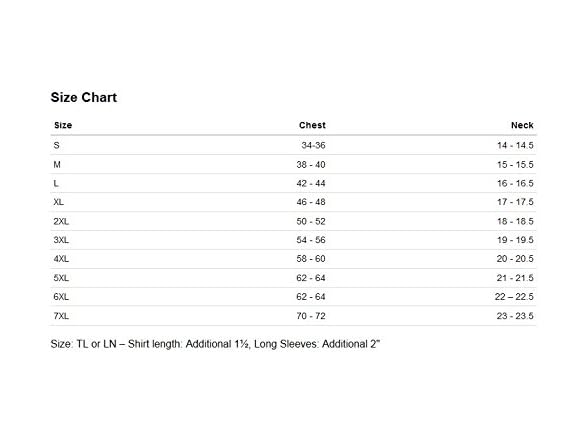Viewport: 588px width, 441px height.
Task: Select the 2XL size row label
Action: point(61,222)
